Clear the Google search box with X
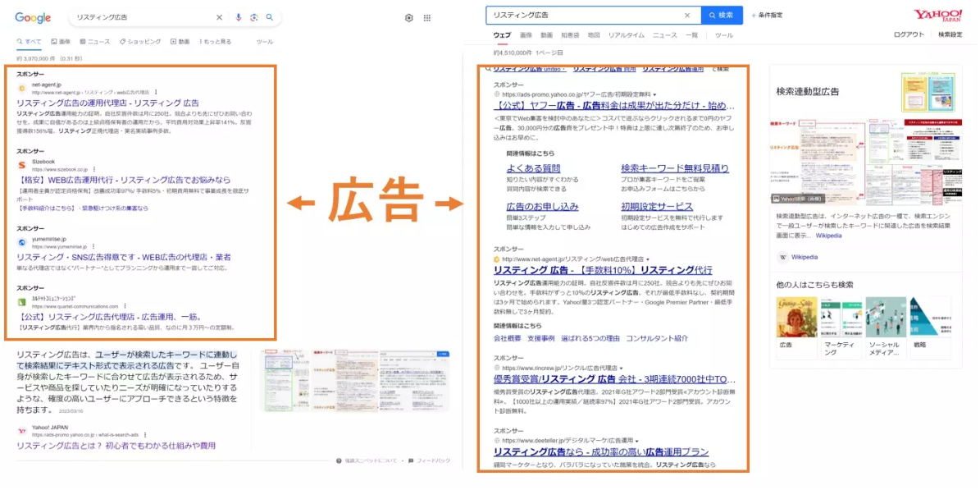The width and height of the screenshot is (980, 490). point(220,17)
